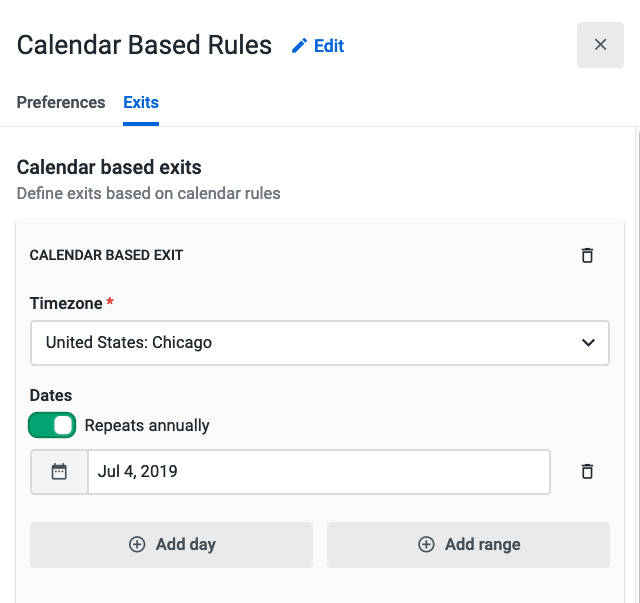640x603 pixels.
Task: Click the pencil icon beside Edit
Action: [299, 46]
